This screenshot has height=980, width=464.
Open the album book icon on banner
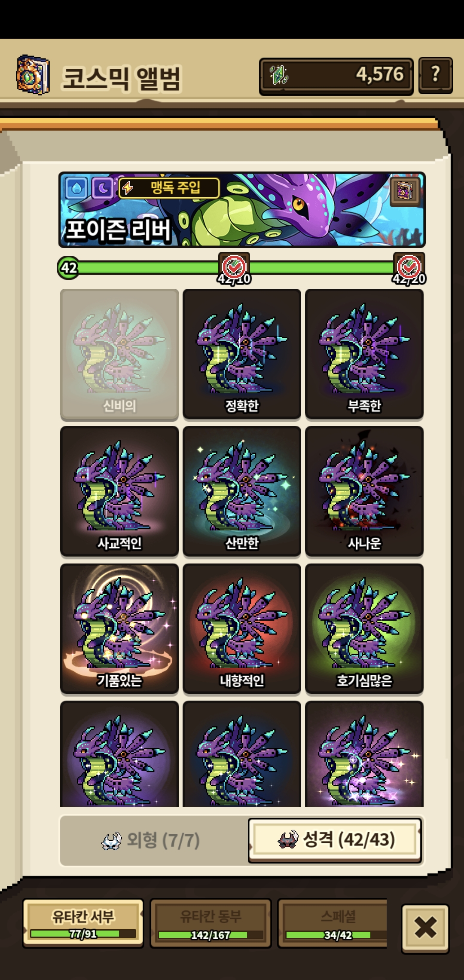(405, 191)
